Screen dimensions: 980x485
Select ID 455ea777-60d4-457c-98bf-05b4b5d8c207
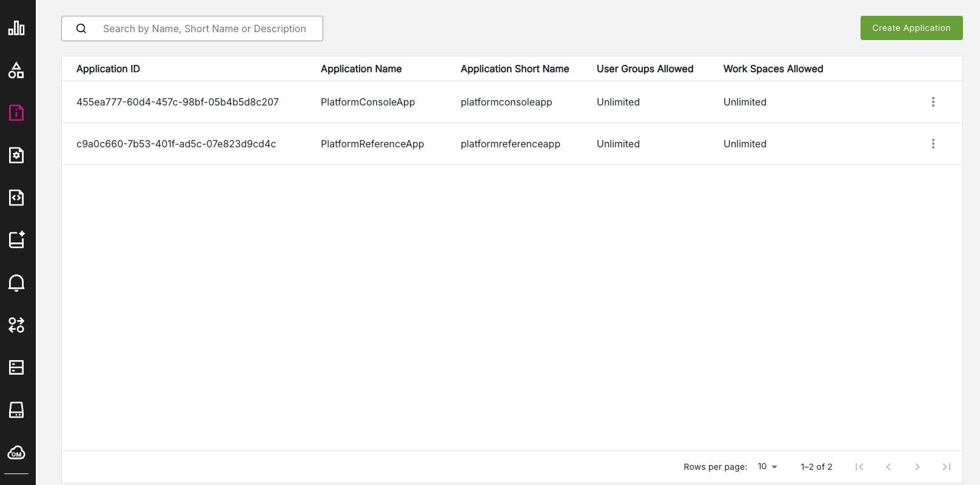[178, 102]
